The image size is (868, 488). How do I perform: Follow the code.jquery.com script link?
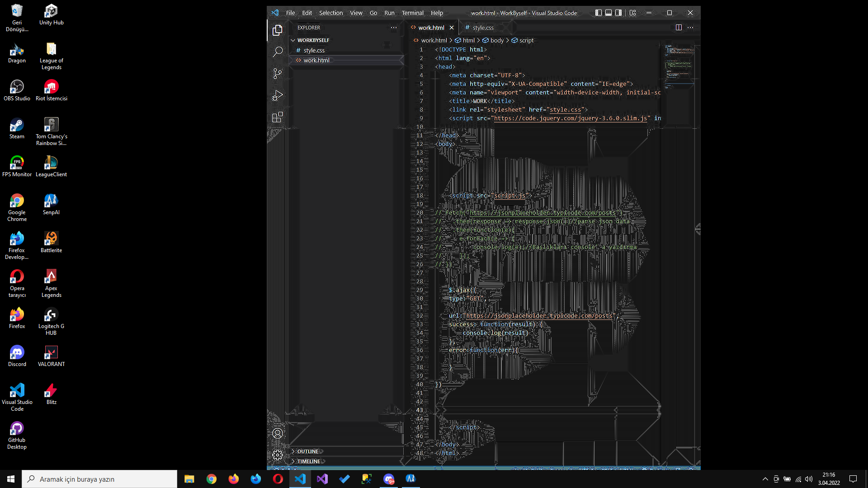coord(571,118)
